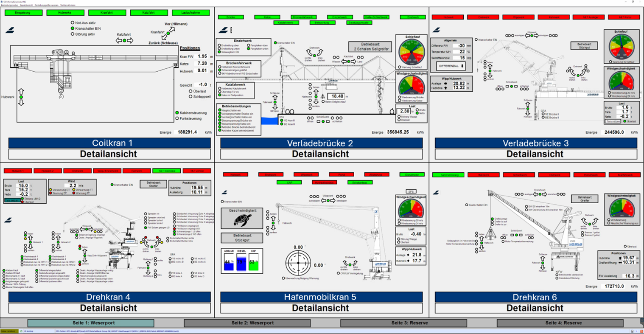Open Betriebsart 2 Schalen Seilgreifer box

click(371, 47)
